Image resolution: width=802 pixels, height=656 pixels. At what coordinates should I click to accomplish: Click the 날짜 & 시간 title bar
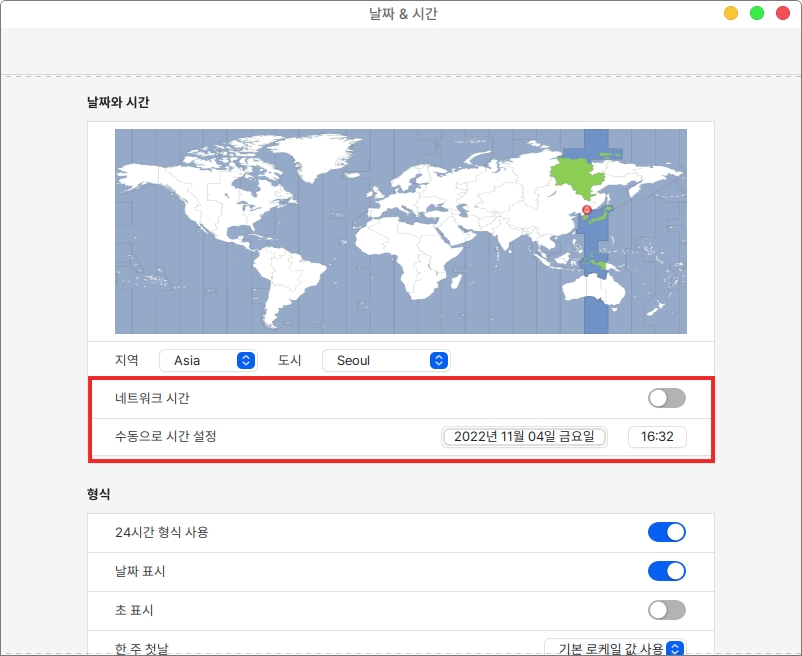point(402,14)
